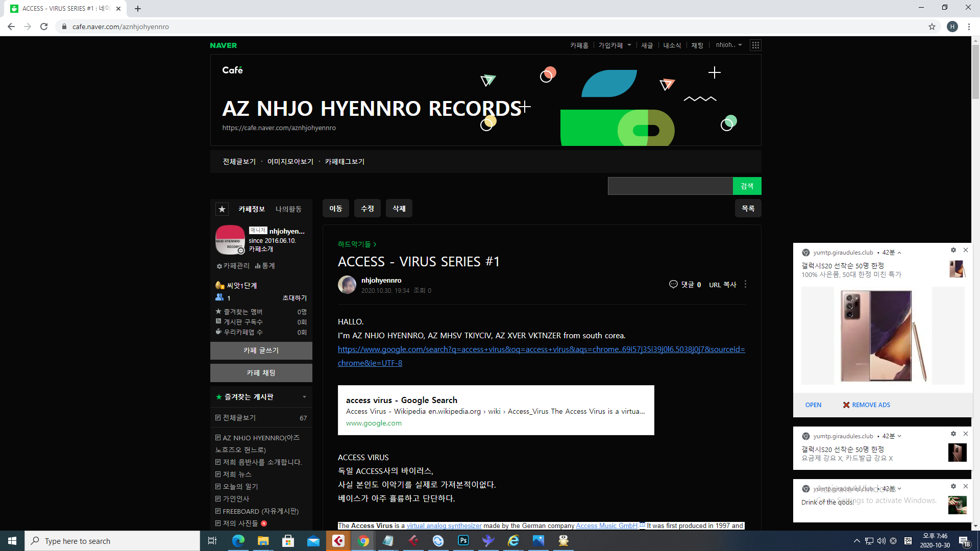Click author nhjohyennro avatar
The height and width of the screenshot is (551, 980).
(x=347, y=285)
